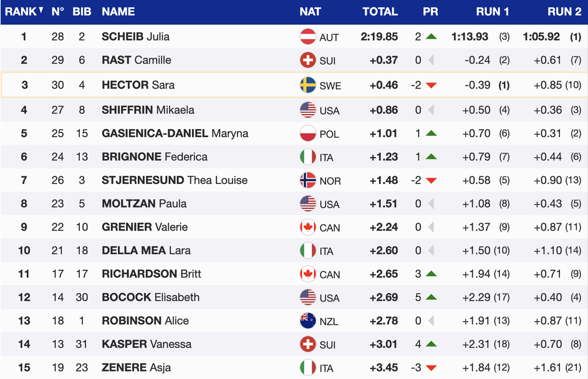Click the red down arrow in Hector's row
Image resolution: width=588 pixels, height=379 pixels.
[431, 85]
